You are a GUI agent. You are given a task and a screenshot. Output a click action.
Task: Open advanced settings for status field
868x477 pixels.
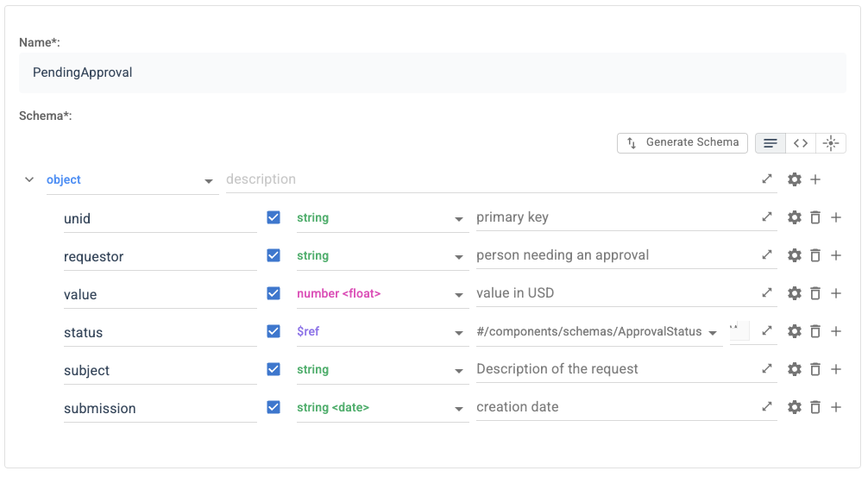pyautogui.click(x=795, y=331)
